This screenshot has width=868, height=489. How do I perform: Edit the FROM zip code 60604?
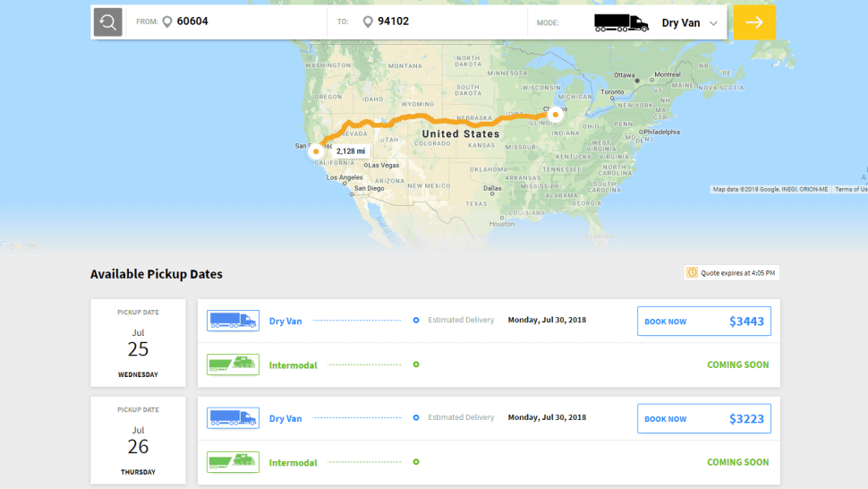(192, 21)
